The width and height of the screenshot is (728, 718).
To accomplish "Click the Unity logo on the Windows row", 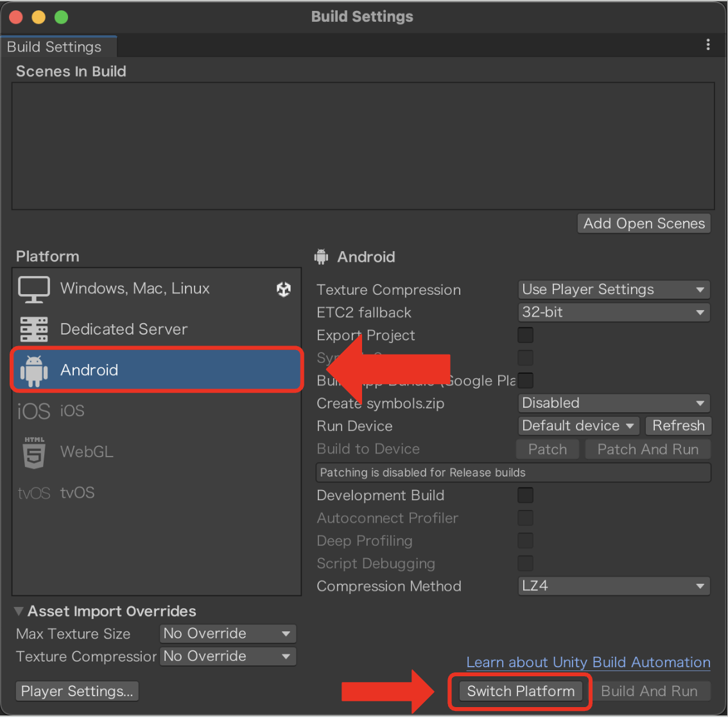I will point(284,290).
